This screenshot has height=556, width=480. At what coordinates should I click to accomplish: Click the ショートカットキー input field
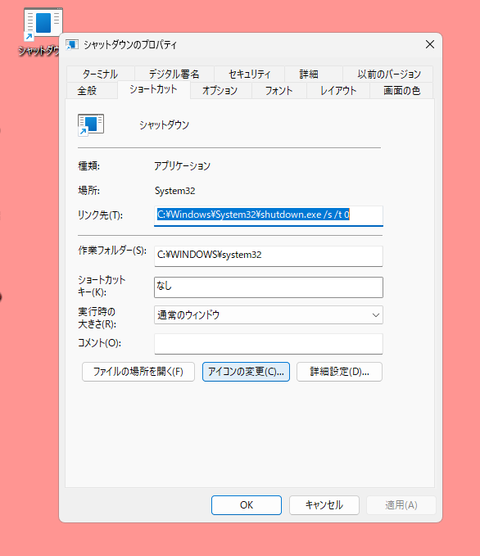(268, 287)
